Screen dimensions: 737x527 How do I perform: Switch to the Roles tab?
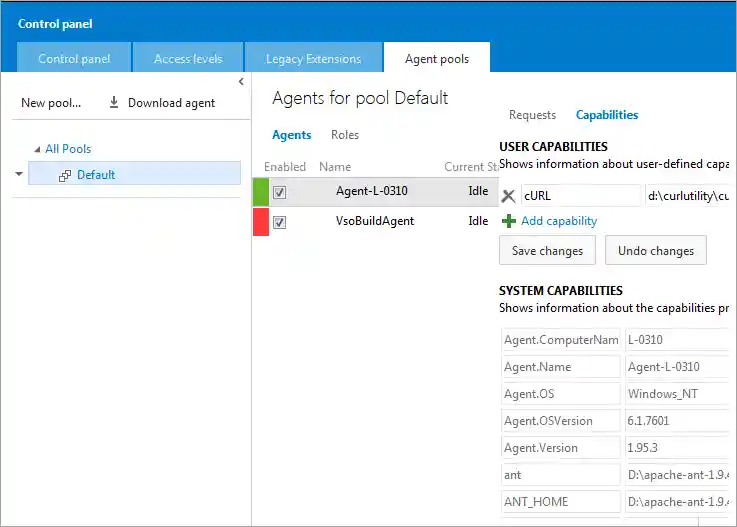point(345,135)
